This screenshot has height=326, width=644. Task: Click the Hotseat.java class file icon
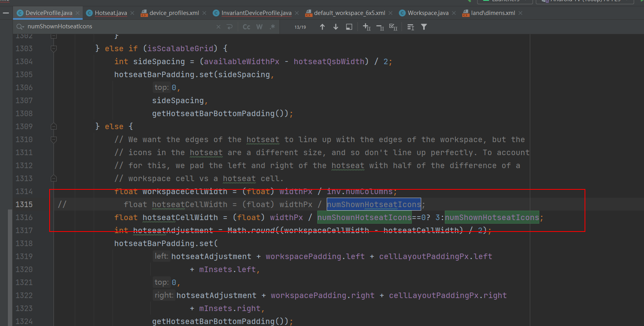(89, 13)
